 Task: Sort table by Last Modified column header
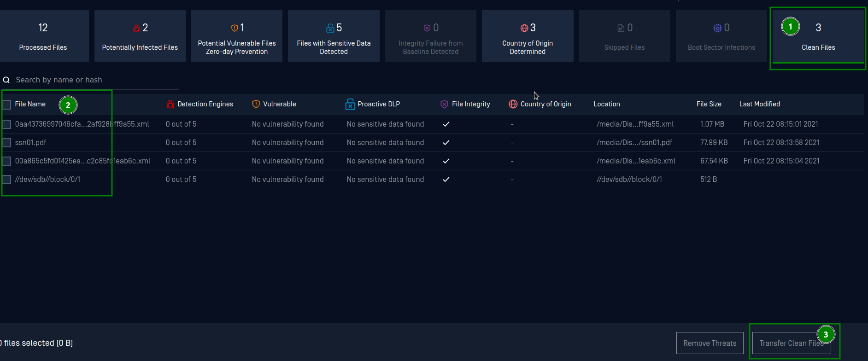(759, 105)
